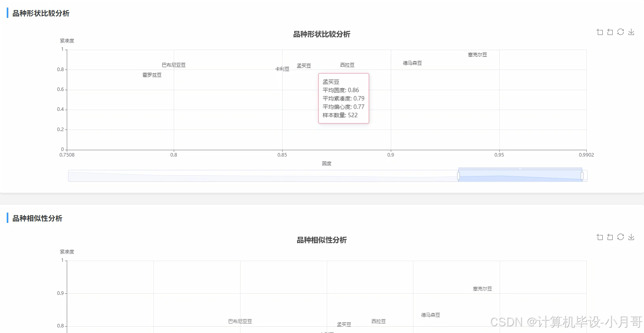Click 紧凑度 y-axis label of similarity chart

[67, 252]
